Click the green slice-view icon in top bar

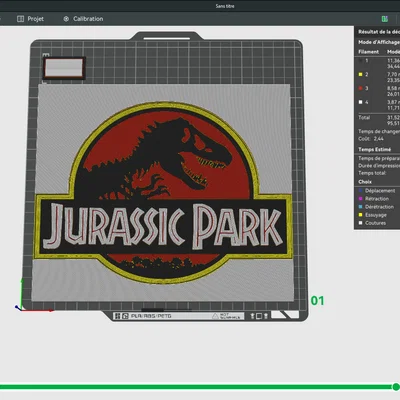click(x=385, y=19)
